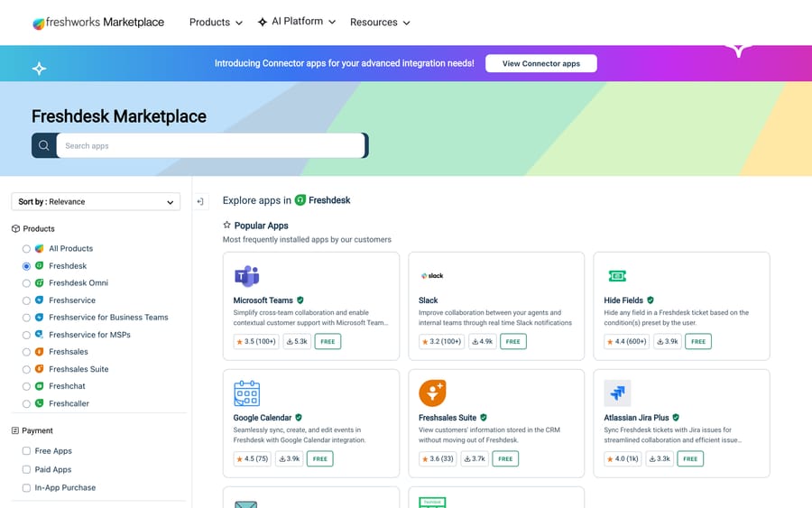Select the Freshsales radio button
The height and width of the screenshot is (508, 812).
point(26,352)
